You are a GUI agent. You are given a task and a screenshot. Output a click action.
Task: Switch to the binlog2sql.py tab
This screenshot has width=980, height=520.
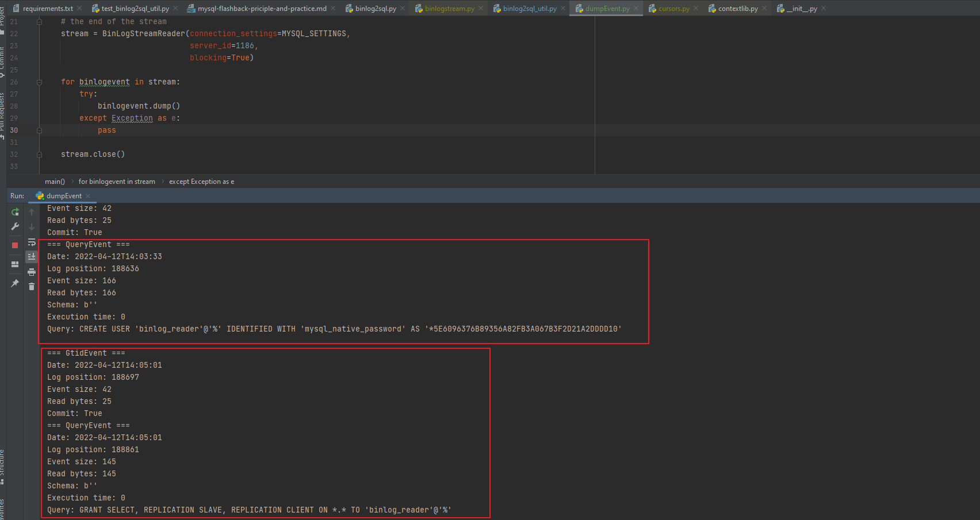(x=376, y=9)
